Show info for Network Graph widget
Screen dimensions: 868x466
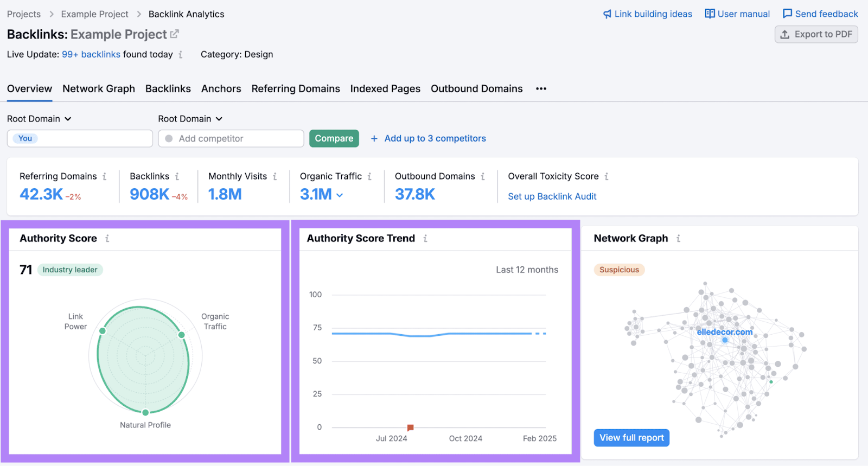coord(678,238)
